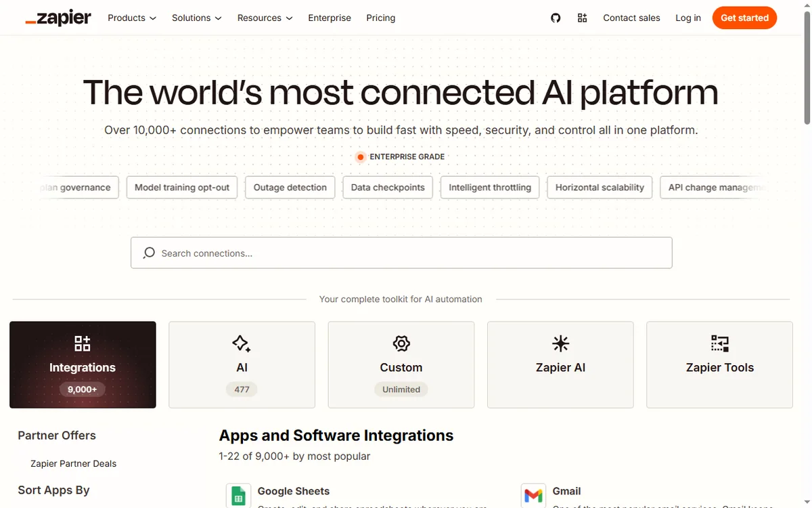Expand the Solutions menu
The image size is (812, 508).
(197, 18)
